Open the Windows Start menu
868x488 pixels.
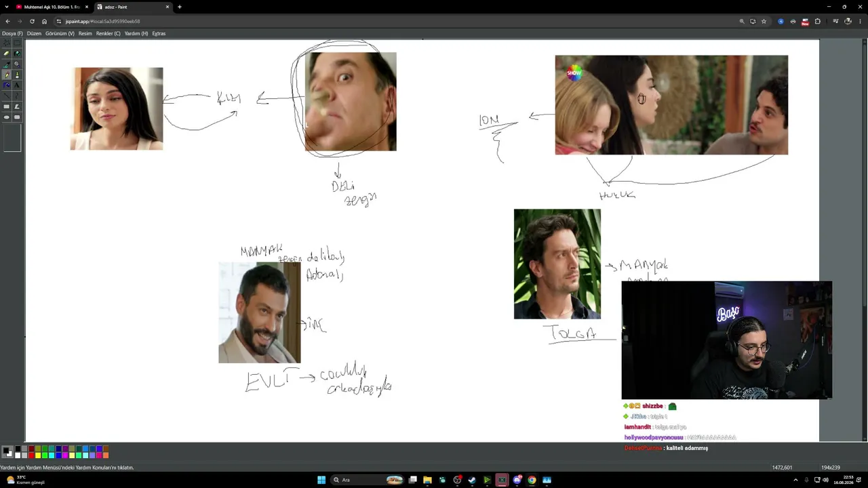pos(321,480)
